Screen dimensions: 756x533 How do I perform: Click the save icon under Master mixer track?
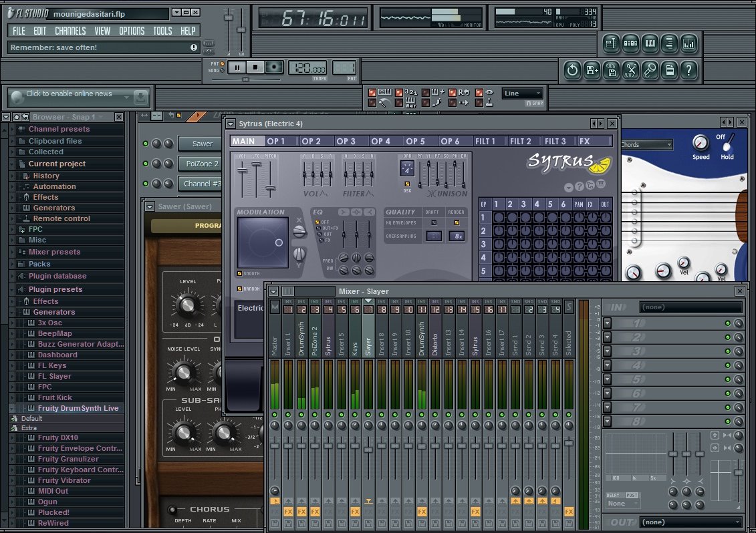click(275, 524)
